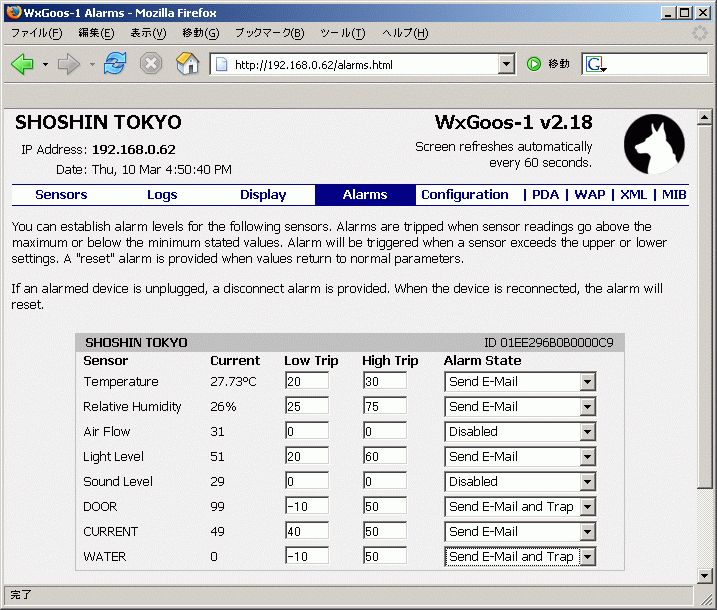Expand the address bar history dropdown

[506, 64]
